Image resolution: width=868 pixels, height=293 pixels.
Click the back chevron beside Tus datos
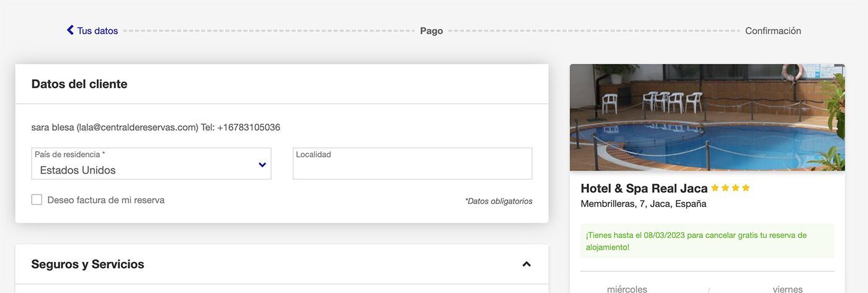tap(70, 30)
